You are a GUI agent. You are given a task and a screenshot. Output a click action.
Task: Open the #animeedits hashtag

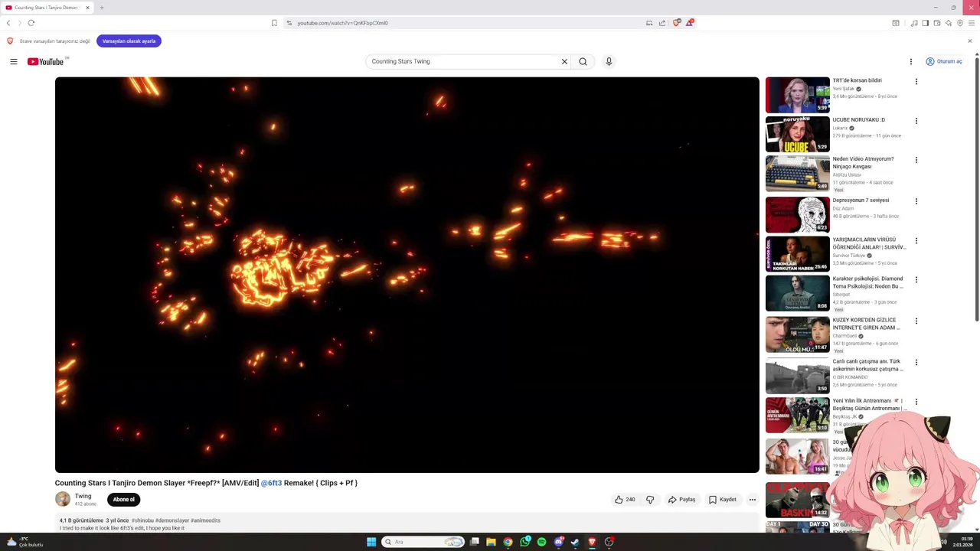(205, 520)
